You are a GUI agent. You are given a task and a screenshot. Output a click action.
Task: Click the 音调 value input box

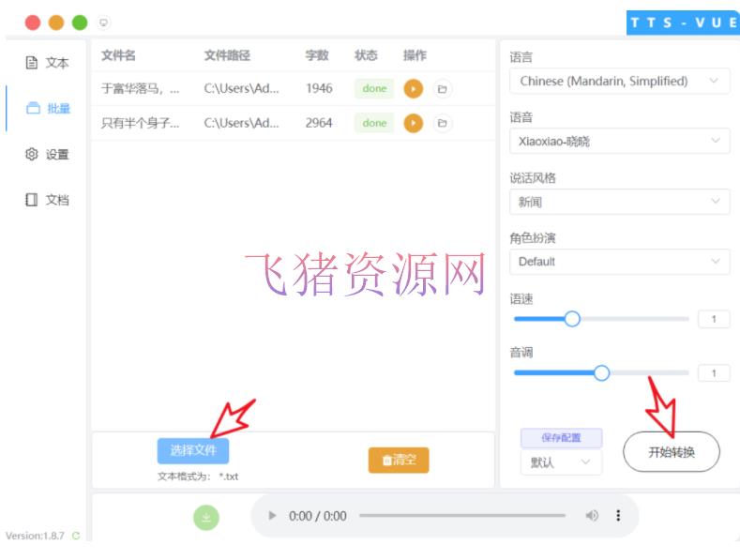coord(714,373)
